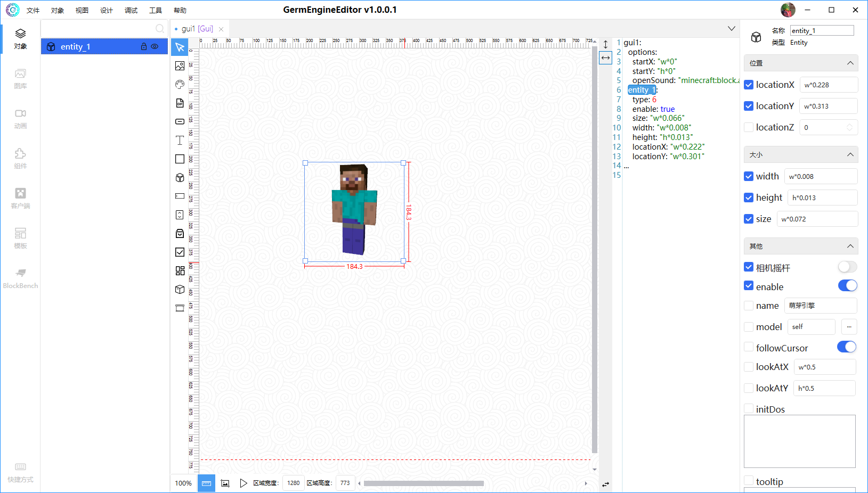Select the item slot bag tool
The width and height of the screenshot is (868, 493).
pos(180,234)
